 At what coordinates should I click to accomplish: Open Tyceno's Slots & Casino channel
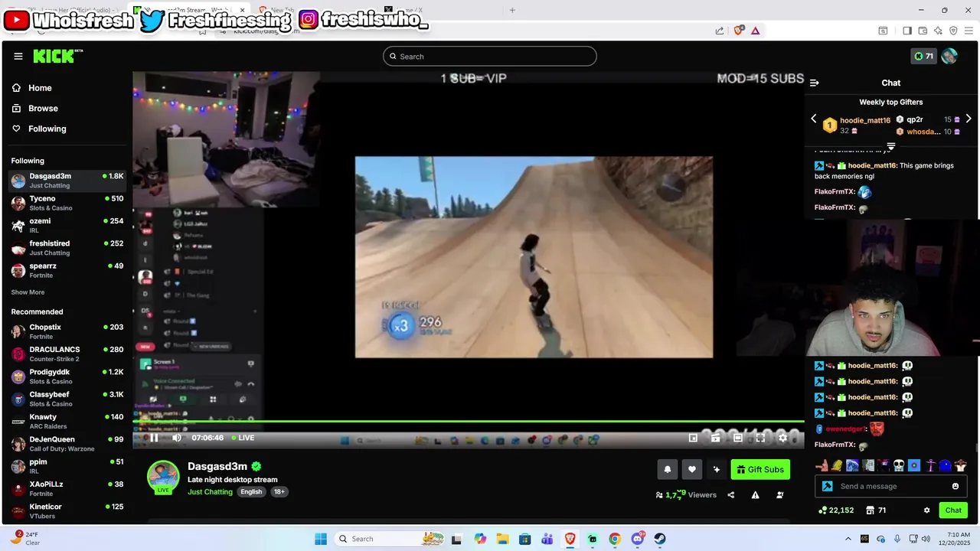coord(67,203)
